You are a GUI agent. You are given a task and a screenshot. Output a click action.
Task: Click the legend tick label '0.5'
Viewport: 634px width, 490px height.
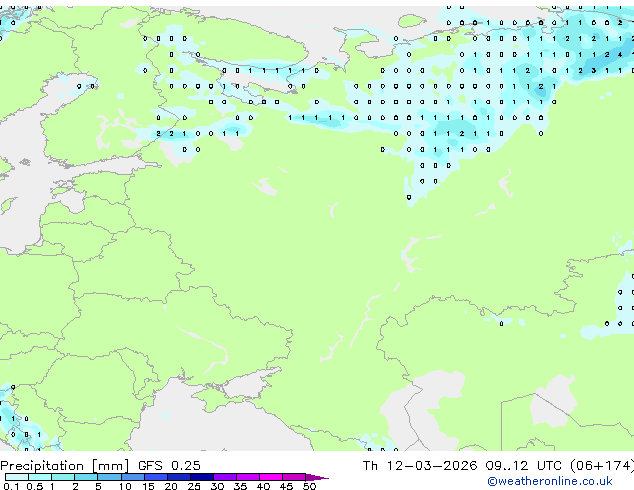(x=34, y=486)
